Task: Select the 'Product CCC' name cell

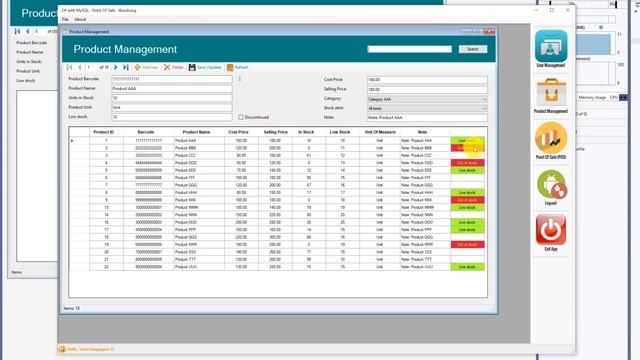Action: pyautogui.click(x=199, y=156)
